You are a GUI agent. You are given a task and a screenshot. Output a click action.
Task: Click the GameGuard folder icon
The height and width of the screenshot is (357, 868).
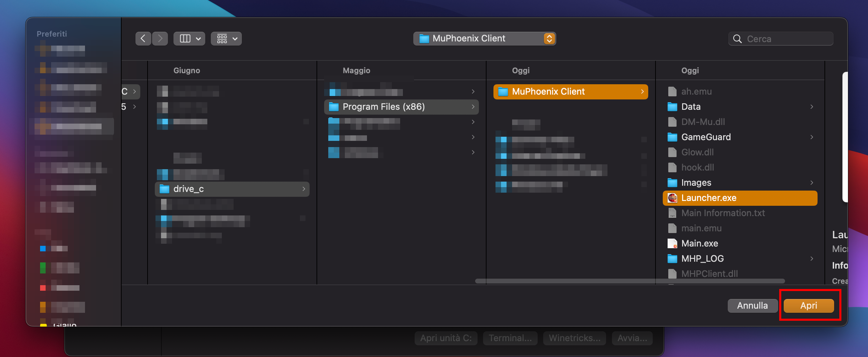(672, 137)
